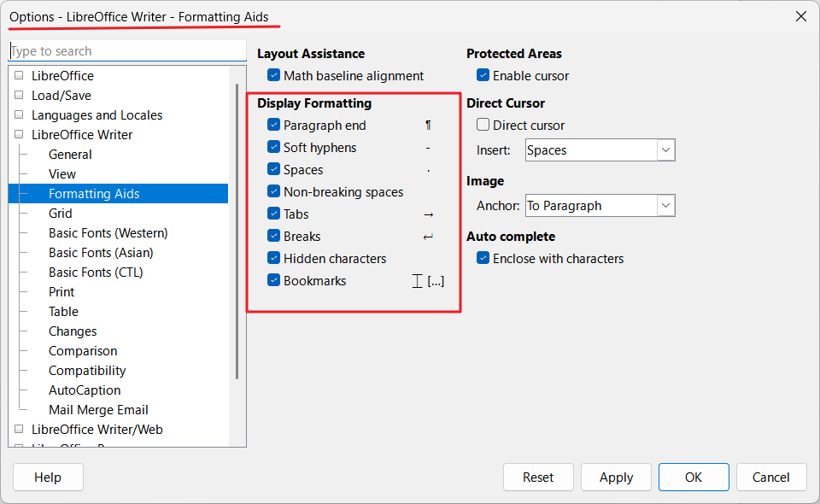Focus the Type to search field

pos(127,50)
